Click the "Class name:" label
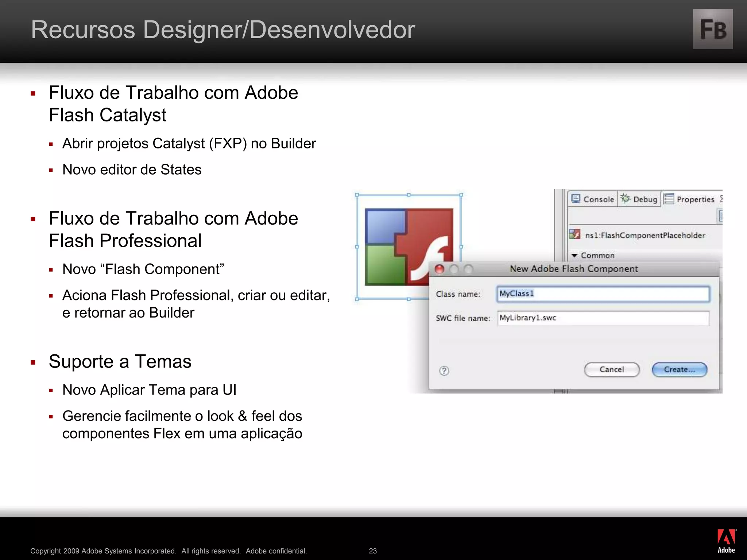 coord(458,294)
